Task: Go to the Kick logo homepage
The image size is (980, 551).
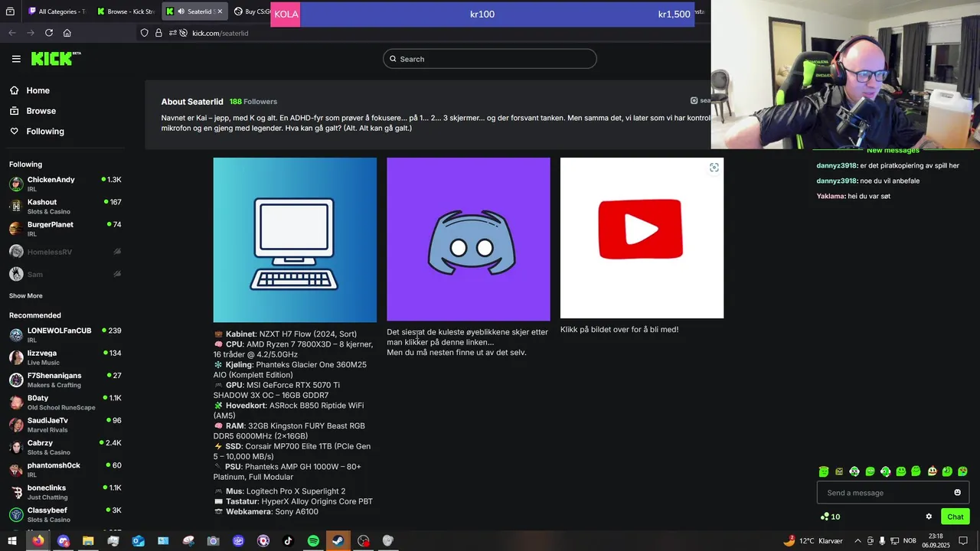Action: (56, 59)
